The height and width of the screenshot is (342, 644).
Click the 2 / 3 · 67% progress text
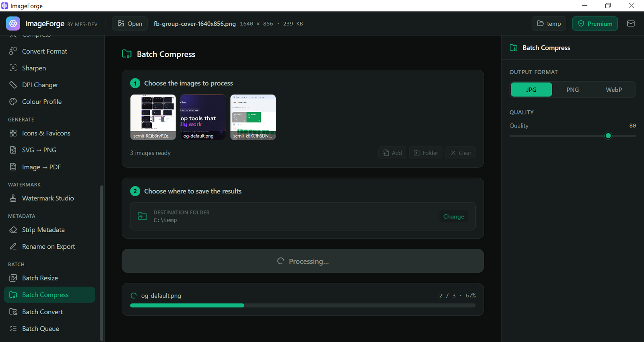tap(457, 296)
